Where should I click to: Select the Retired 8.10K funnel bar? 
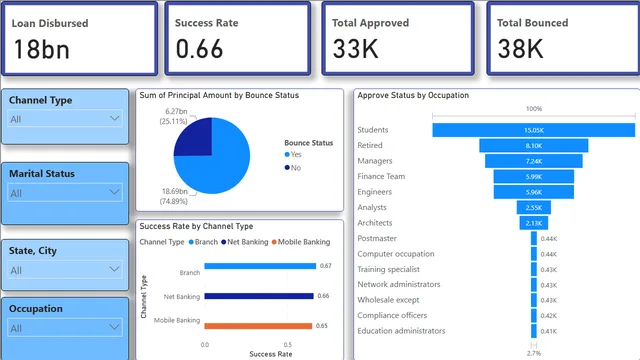[x=533, y=146]
